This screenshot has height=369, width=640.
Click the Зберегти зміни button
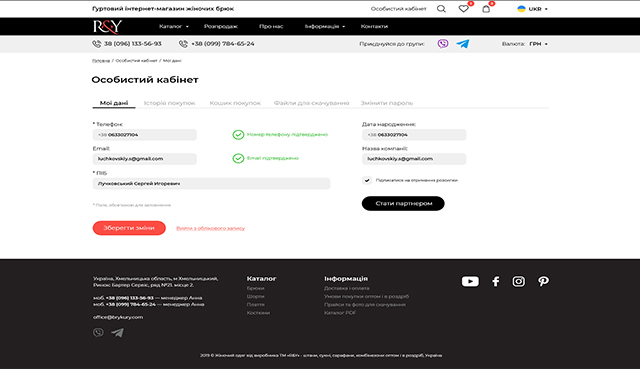pos(129,228)
